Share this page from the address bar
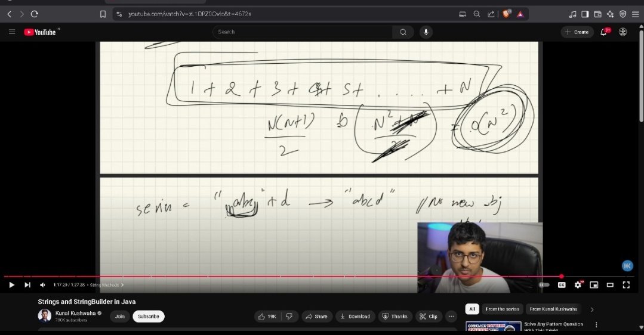 [x=491, y=14]
